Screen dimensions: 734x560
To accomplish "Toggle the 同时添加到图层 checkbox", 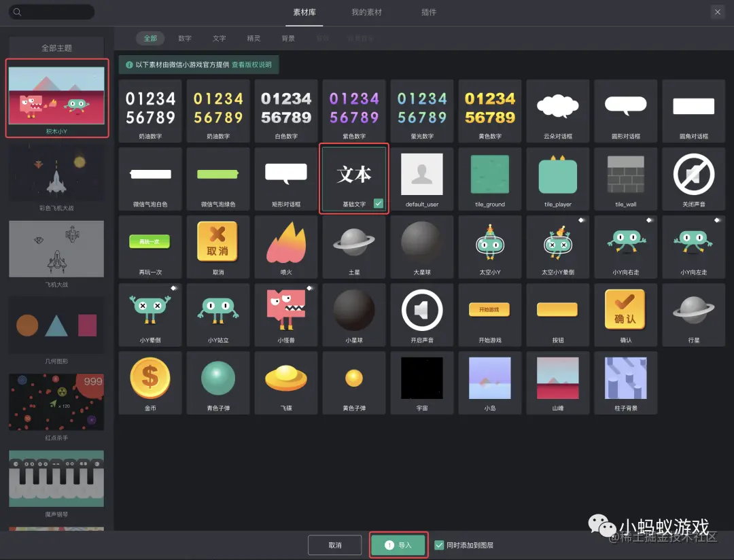I will click(439, 545).
